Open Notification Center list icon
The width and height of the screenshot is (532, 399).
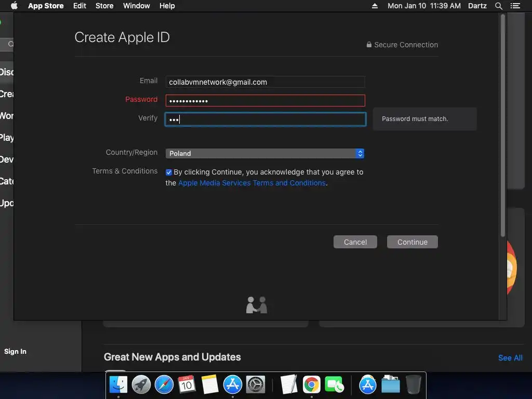(515, 6)
